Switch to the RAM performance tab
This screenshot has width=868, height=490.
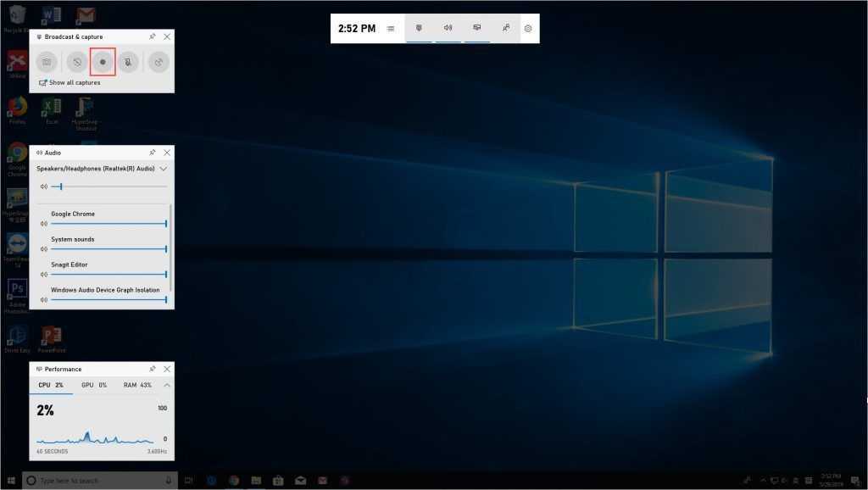point(137,385)
